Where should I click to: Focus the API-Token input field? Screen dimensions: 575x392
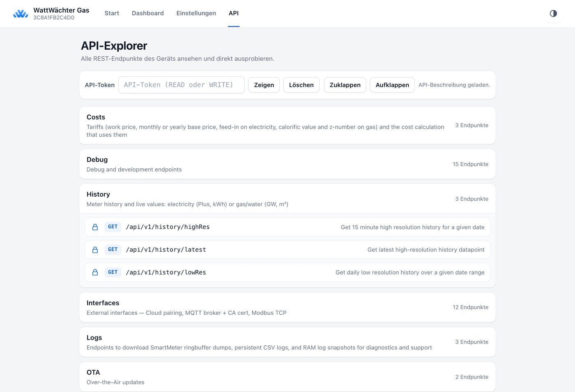pos(182,85)
